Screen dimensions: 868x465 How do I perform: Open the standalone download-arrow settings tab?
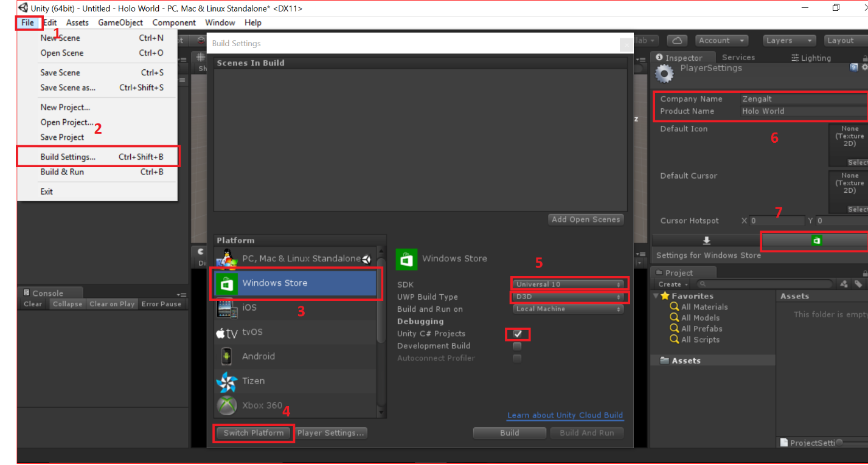(706, 241)
